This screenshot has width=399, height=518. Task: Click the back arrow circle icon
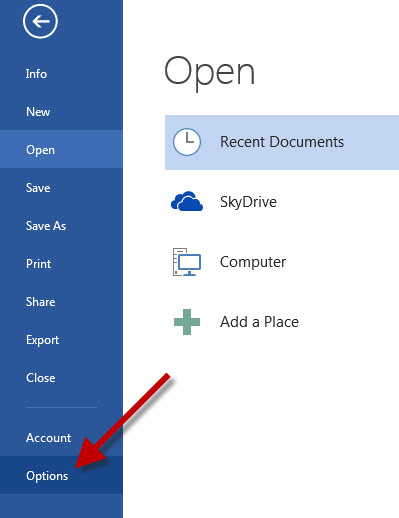coord(40,21)
